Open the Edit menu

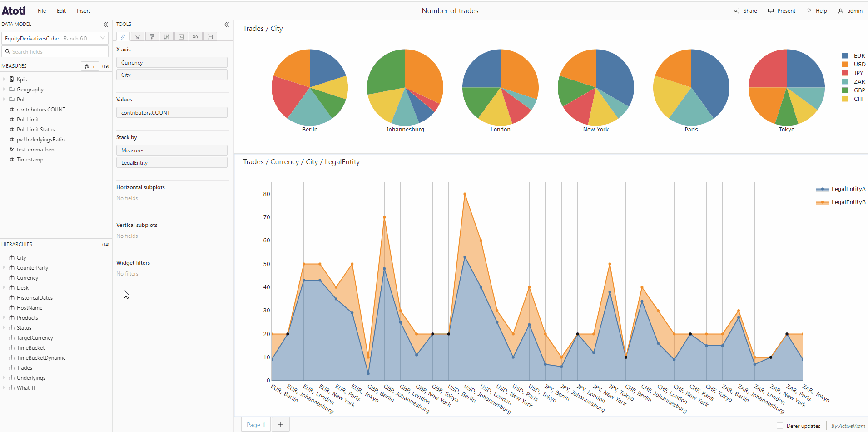[61, 11]
